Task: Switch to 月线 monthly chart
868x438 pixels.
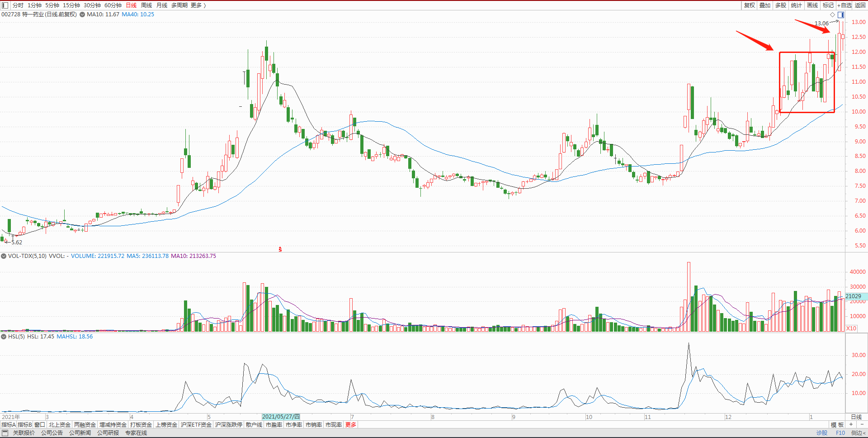Action: (x=162, y=5)
